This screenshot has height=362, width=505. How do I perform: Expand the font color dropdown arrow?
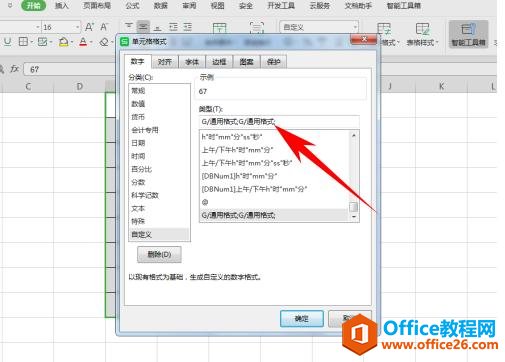coord(91,42)
